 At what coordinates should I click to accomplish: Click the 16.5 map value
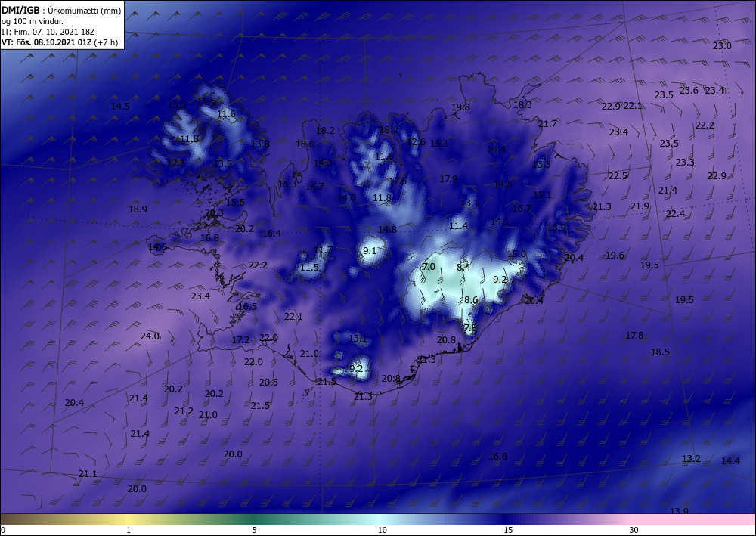(247, 307)
